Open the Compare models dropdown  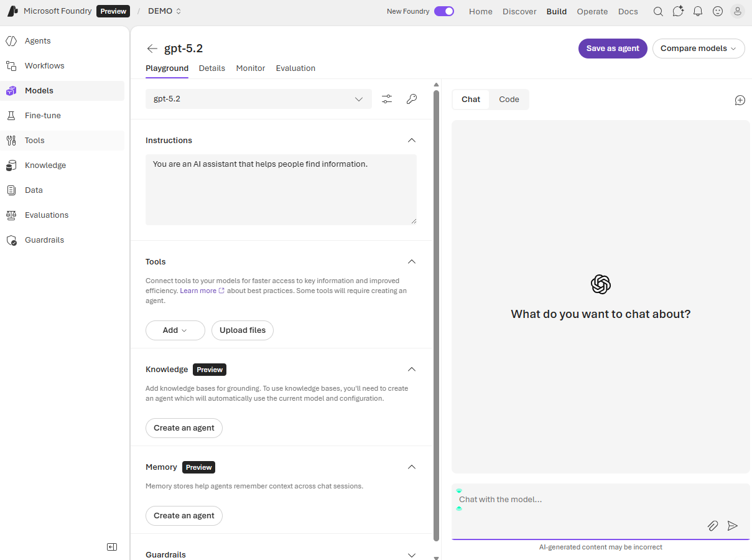(699, 49)
